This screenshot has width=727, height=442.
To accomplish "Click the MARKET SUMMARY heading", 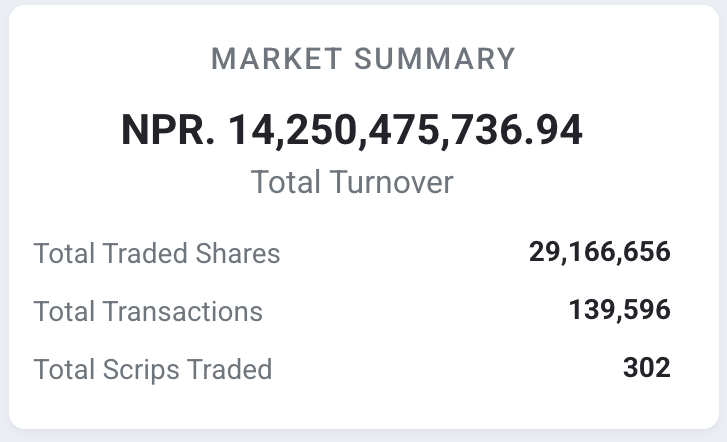I will 363,59.
